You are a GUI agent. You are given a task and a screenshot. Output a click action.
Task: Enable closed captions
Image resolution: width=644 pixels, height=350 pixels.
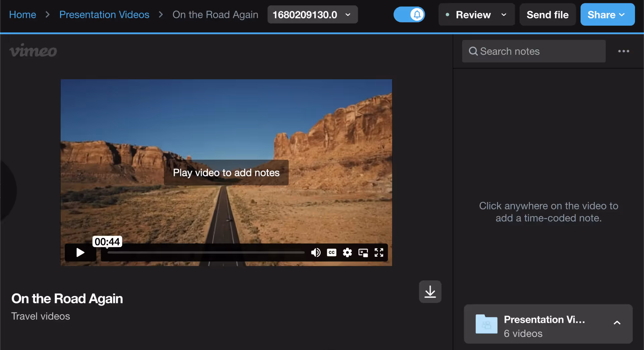331,252
